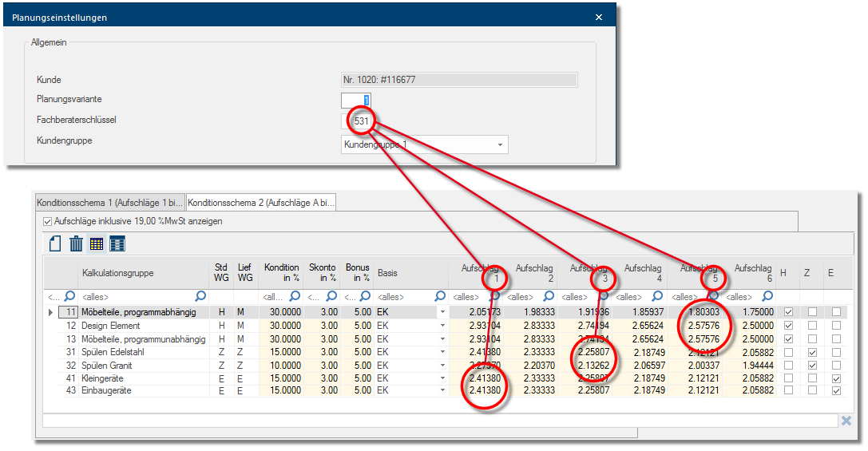
Task: Click the trash can delete icon
Action: pos(77,244)
